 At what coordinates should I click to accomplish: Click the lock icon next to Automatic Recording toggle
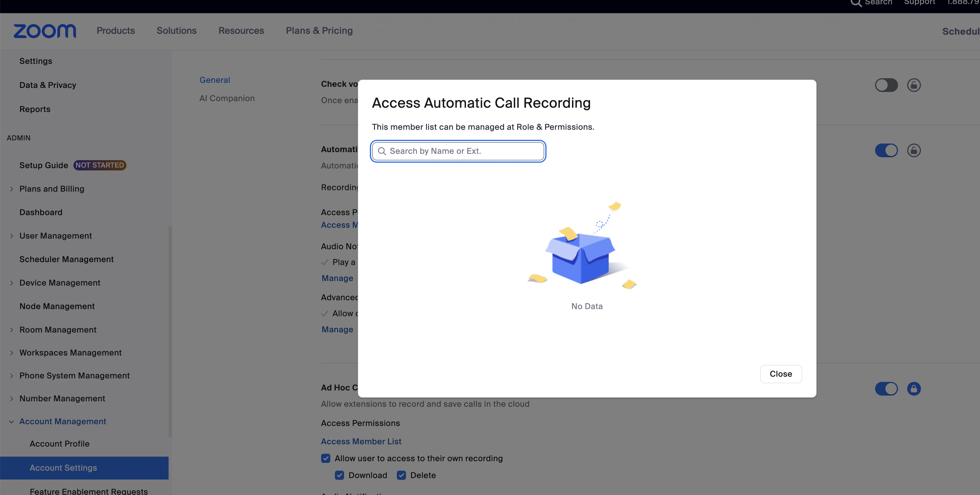coord(915,151)
